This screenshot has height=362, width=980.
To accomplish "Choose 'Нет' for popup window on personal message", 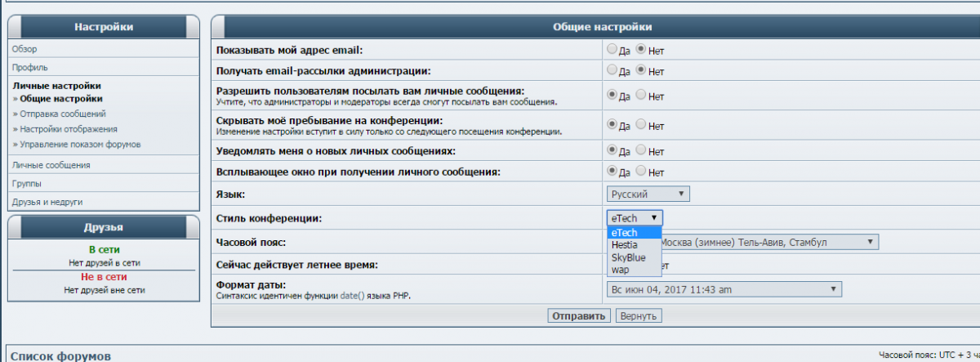I will pyautogui.click(x=641, y=172).
